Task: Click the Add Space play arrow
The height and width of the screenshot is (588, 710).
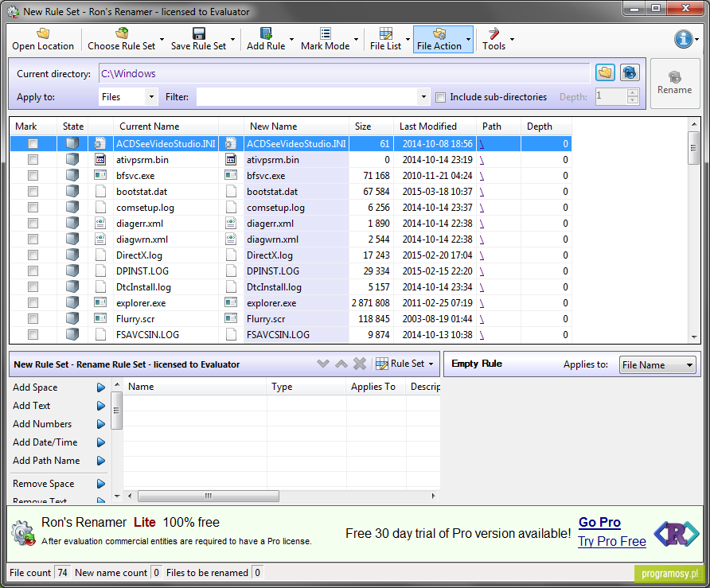Action: (x=101, y=387)
